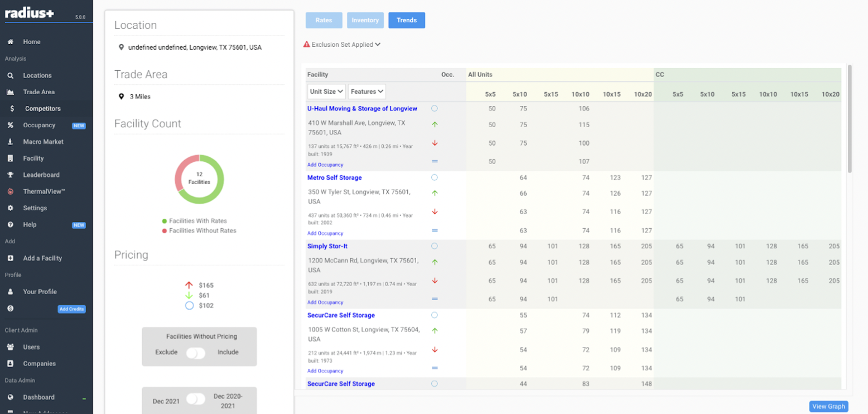Click the credits dollar coin icon
The image size is (868, 414).
(x=10, y=308)
